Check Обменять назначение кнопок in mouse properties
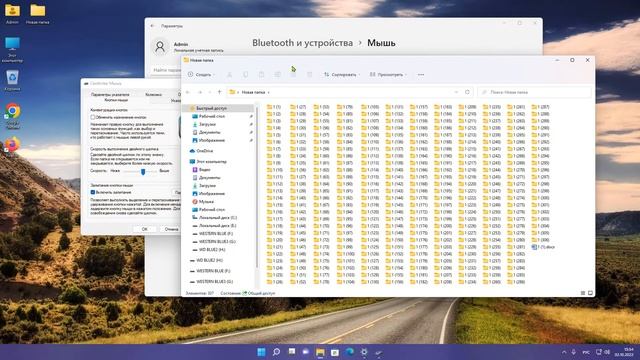 [x=93, y=117]
